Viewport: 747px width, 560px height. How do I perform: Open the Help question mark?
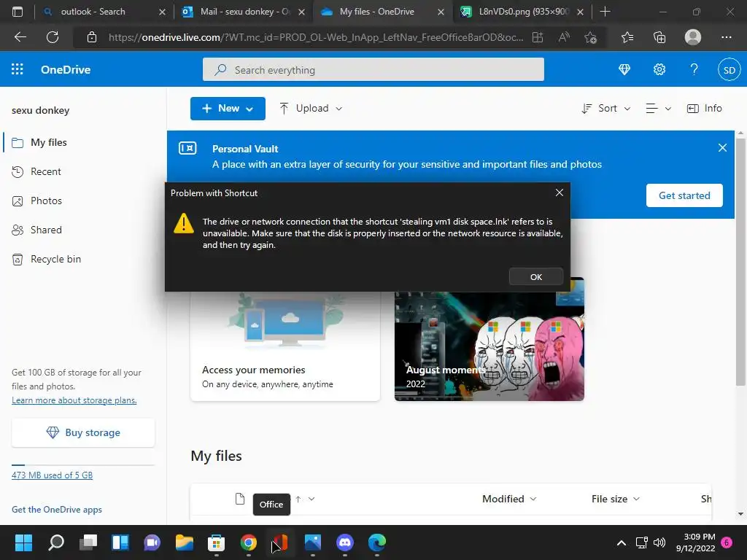coord(694,69)
